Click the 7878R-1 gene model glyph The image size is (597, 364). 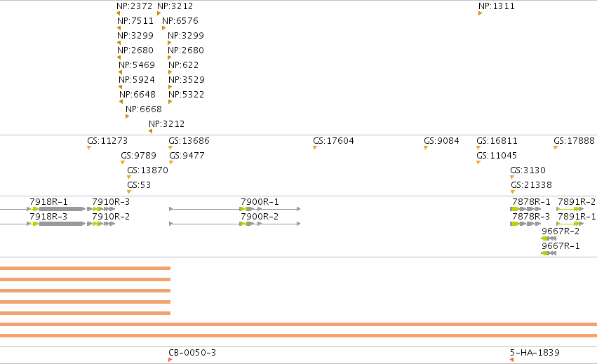[x=525, y=209]
